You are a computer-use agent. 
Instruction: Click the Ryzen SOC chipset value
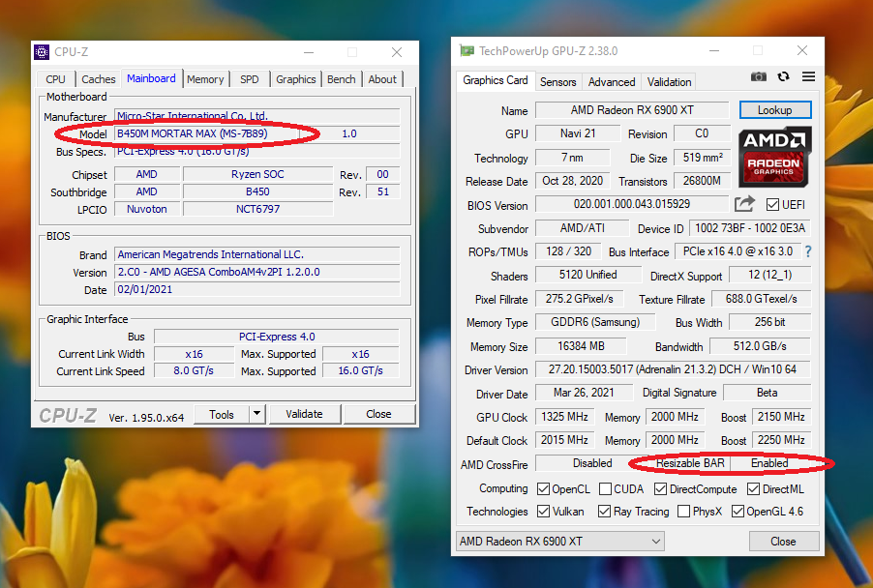(x=257, y=174)
